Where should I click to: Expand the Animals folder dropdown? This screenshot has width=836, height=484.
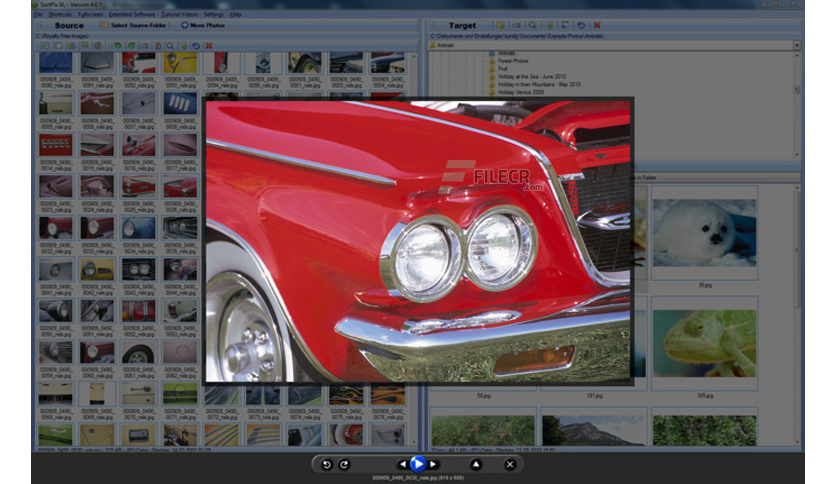click(x=797, y=45)
